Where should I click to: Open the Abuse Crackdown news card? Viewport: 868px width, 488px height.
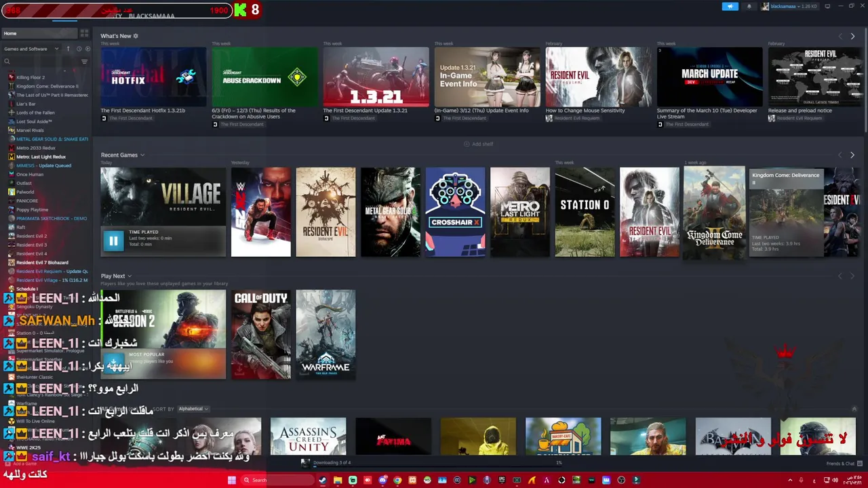pos(264,77)
